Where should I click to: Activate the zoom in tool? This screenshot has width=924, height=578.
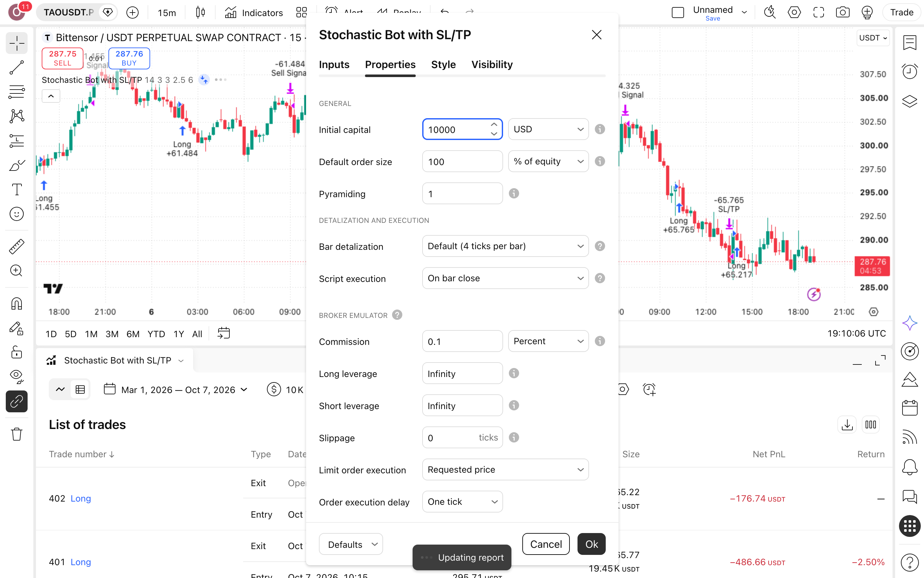(16, 271)
